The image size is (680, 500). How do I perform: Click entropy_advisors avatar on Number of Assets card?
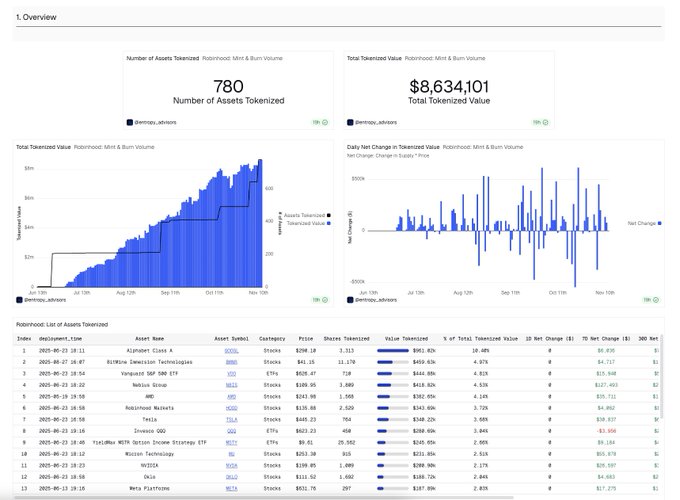[x=130, y=122]
